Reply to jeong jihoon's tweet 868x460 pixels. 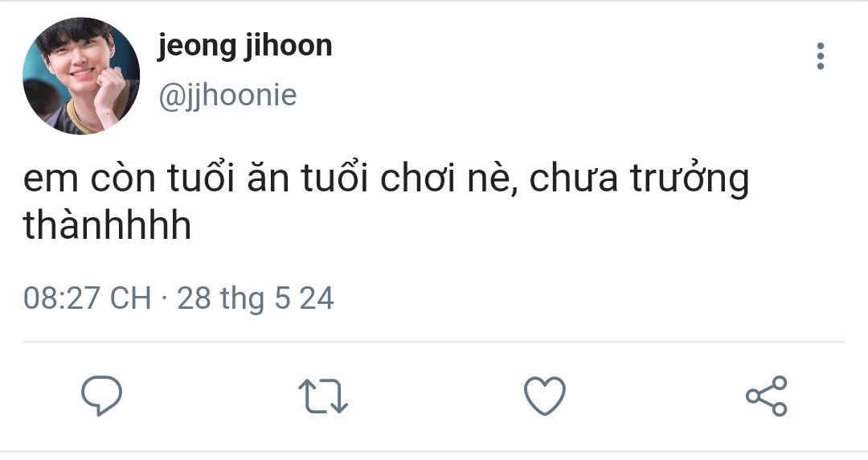[102, 395]
